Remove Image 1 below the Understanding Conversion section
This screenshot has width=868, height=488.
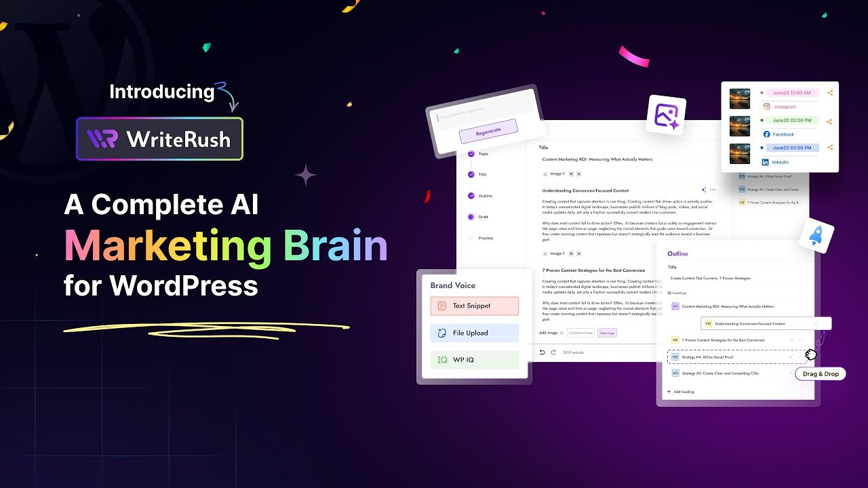tap(578, 253)
